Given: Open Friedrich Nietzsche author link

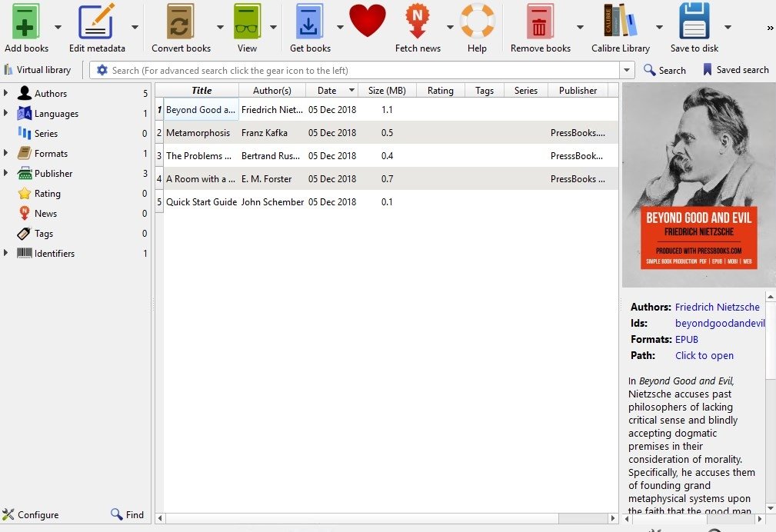Looking at the screenshot, I should pyautogui.click(x=717, y=307).
